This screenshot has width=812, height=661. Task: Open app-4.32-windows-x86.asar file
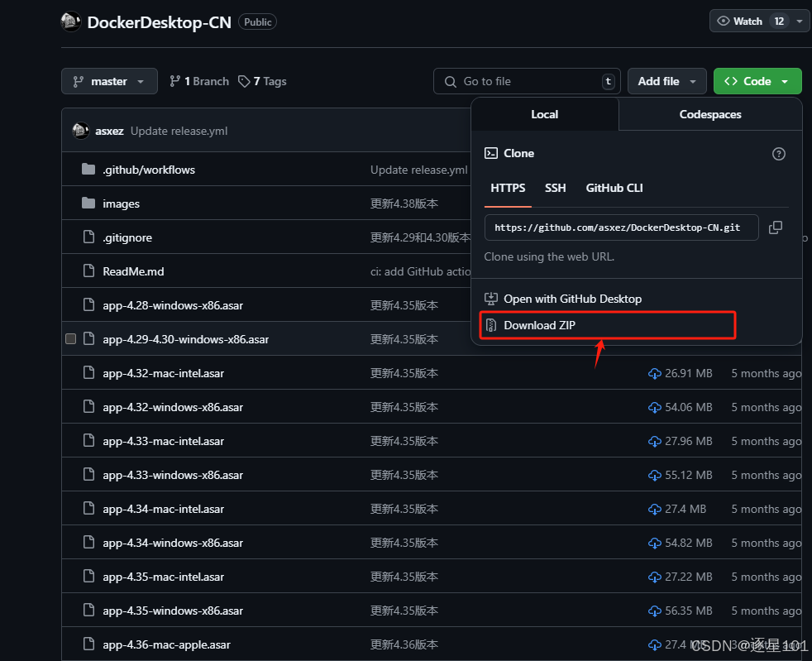click(173, 407)
